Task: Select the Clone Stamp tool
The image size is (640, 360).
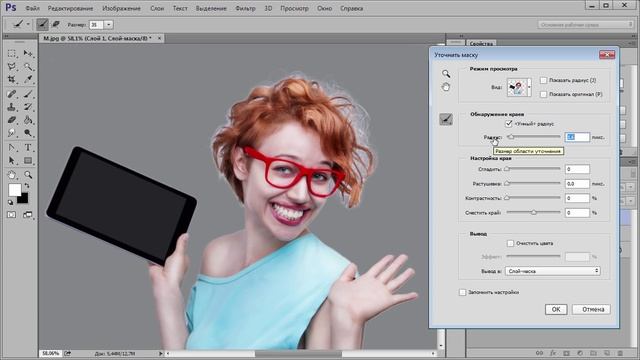Action: 11,107
